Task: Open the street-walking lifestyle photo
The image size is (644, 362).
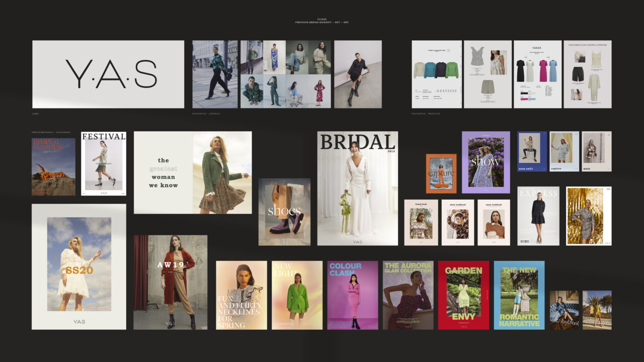Action: click(215, 74)
